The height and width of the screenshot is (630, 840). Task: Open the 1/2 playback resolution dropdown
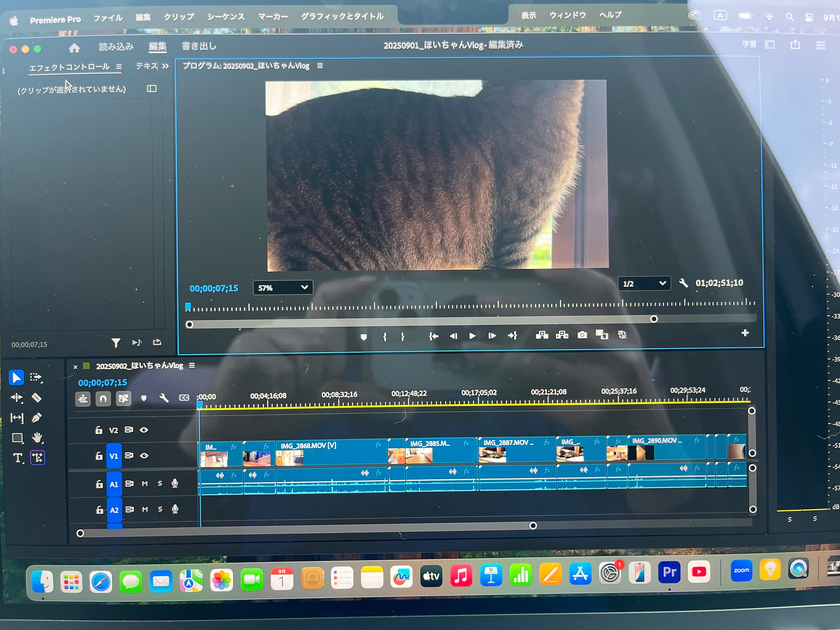[644, 284]
